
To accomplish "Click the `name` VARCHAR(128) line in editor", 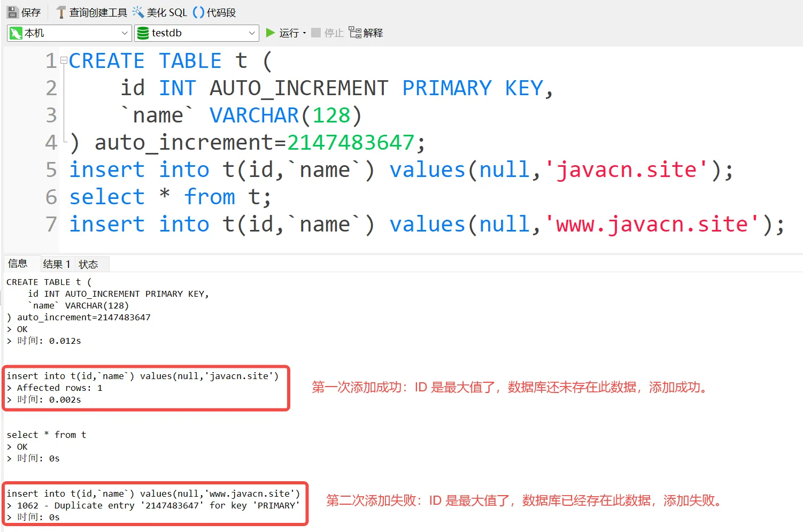I will (x=242, y=115).
